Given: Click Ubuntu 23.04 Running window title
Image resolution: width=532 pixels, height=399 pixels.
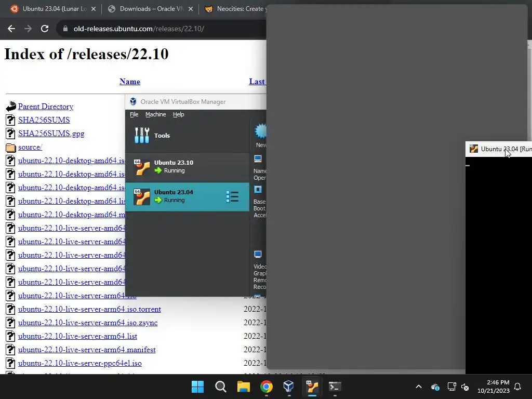Looking at the screenshot, I should click(x=506, y=149).
